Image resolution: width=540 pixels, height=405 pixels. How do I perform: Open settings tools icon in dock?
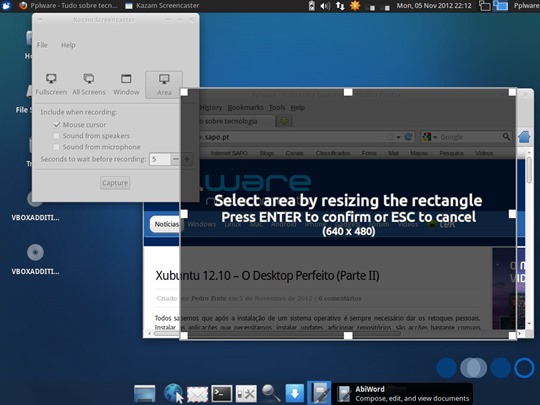click(x=246, y=394)
